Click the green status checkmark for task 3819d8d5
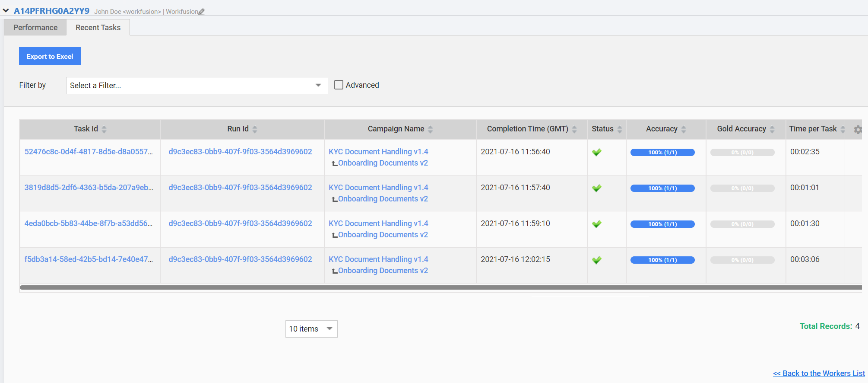The width and height of the screenshot is (868, 383). [x=597, y=188]
